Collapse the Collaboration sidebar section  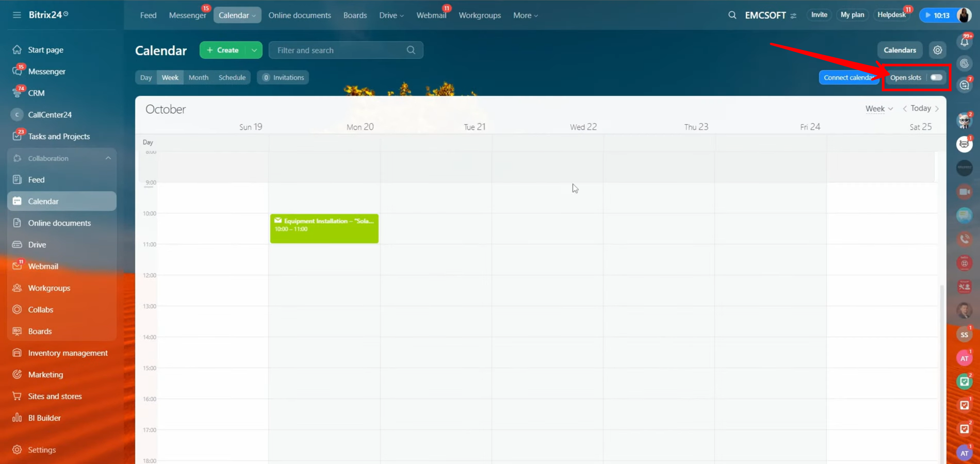click(108, 158)
